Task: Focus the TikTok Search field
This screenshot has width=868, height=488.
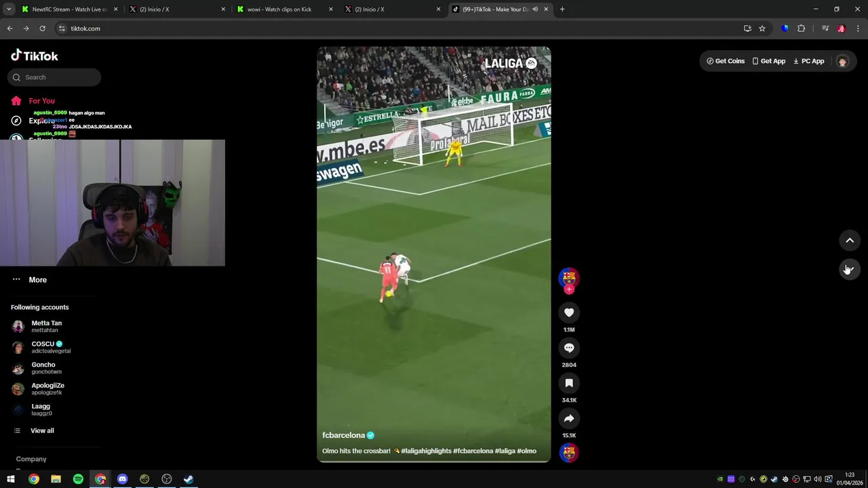Action: pos(54,77)
